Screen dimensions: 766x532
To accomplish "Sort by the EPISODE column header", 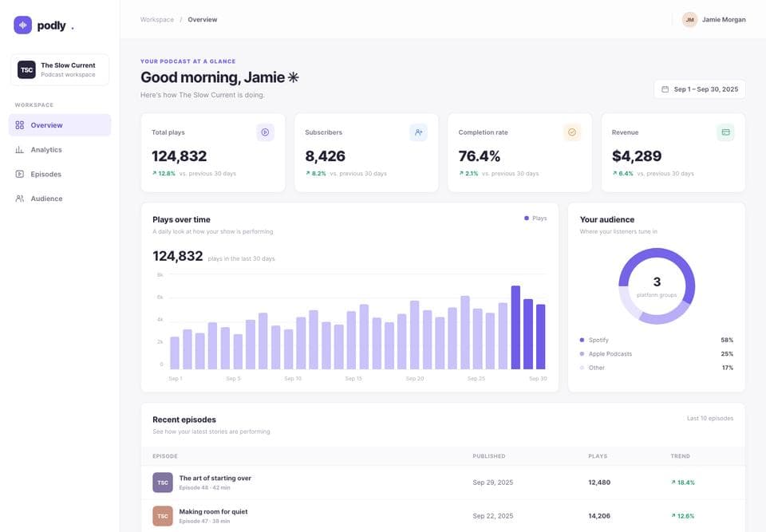I will [x=165, y=456].
